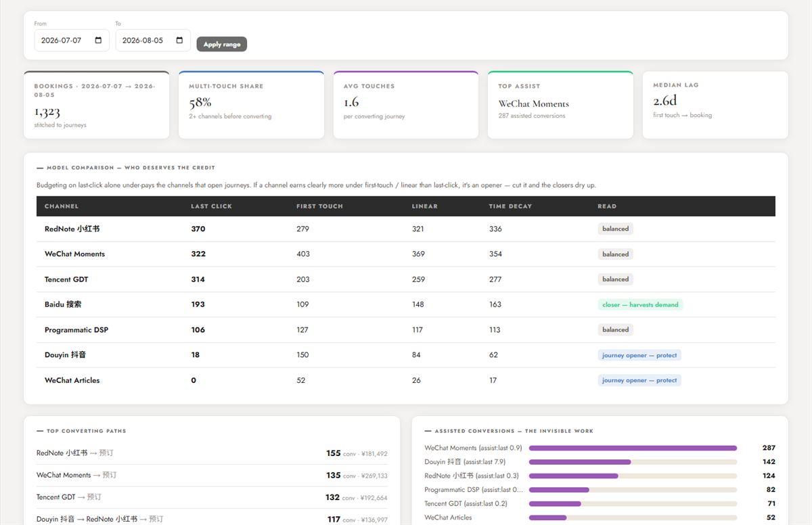Viewport: 812px width, 525px height.
Task: Click the WeChat Articles assisted conversions bar
Action: coord(633,518)
